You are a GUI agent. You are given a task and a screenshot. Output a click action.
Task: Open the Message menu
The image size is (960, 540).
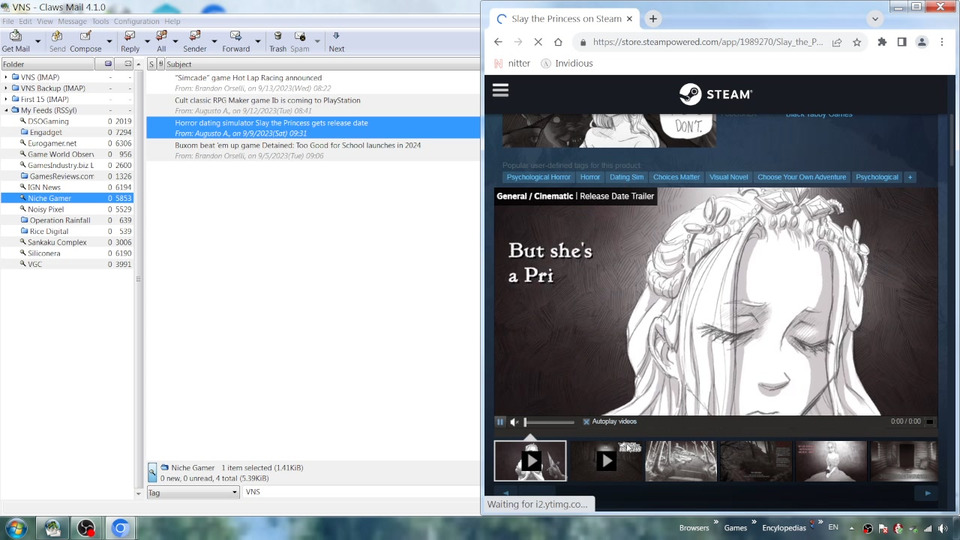click(x=72, y=21)
